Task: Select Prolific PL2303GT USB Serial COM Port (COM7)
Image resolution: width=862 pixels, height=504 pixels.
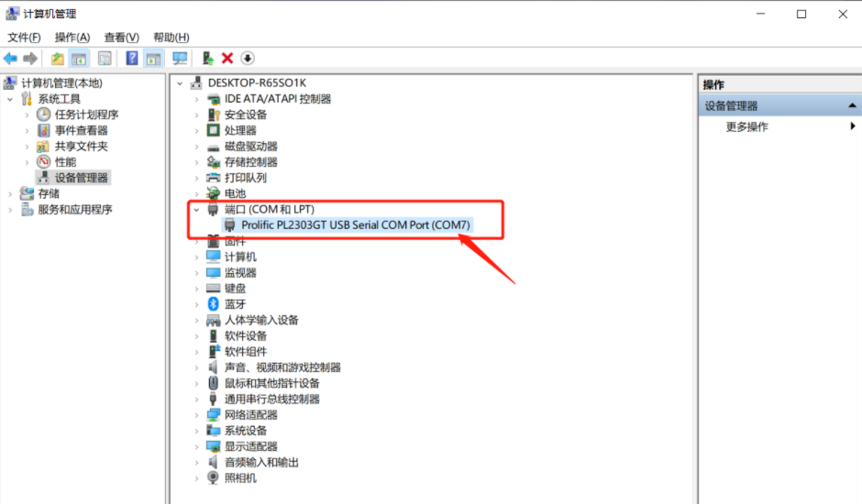Action: 356,225
